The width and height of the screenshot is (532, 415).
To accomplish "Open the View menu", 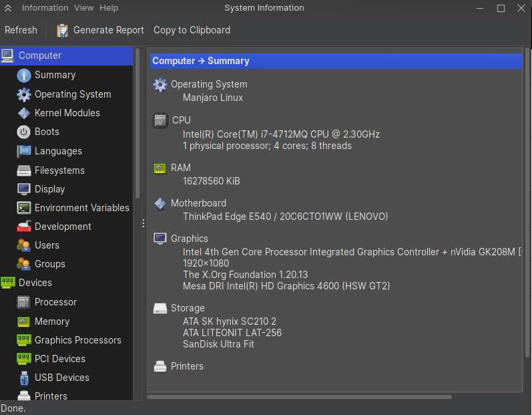I will click(84, 8).
